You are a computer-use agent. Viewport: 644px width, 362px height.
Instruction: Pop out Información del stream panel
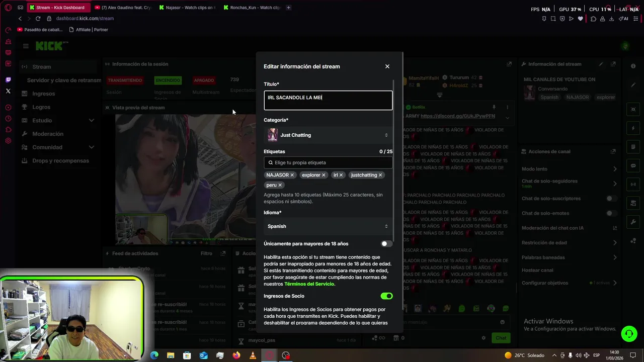(613, 64)
